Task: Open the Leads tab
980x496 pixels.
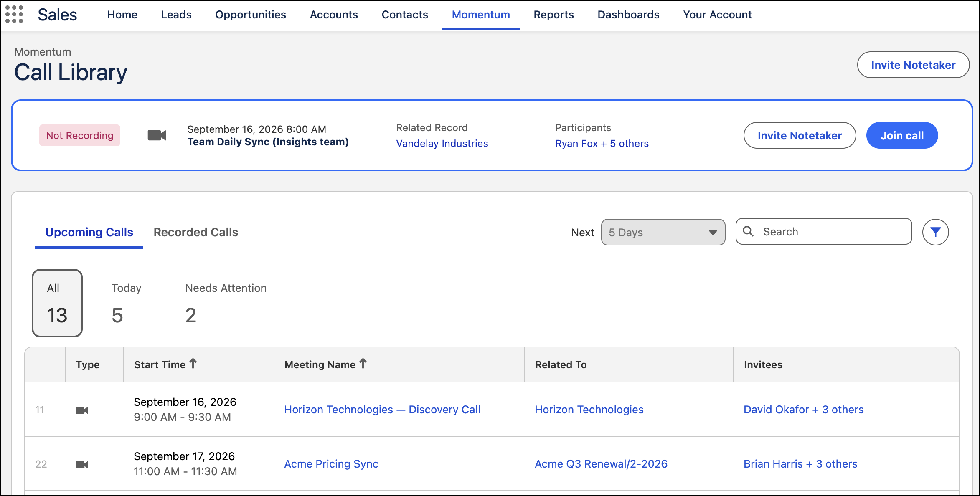Action: (x=176, y=15)
